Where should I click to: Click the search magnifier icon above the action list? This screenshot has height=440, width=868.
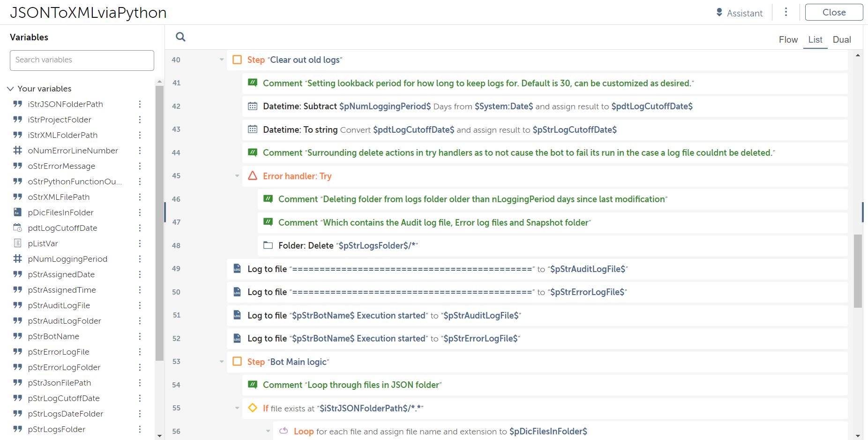[180, 37]
